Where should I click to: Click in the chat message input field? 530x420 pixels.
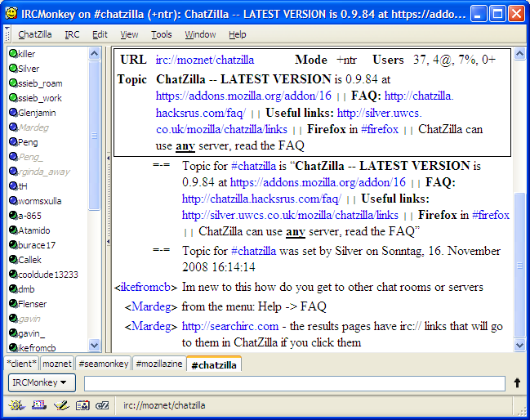click(294, 383)
